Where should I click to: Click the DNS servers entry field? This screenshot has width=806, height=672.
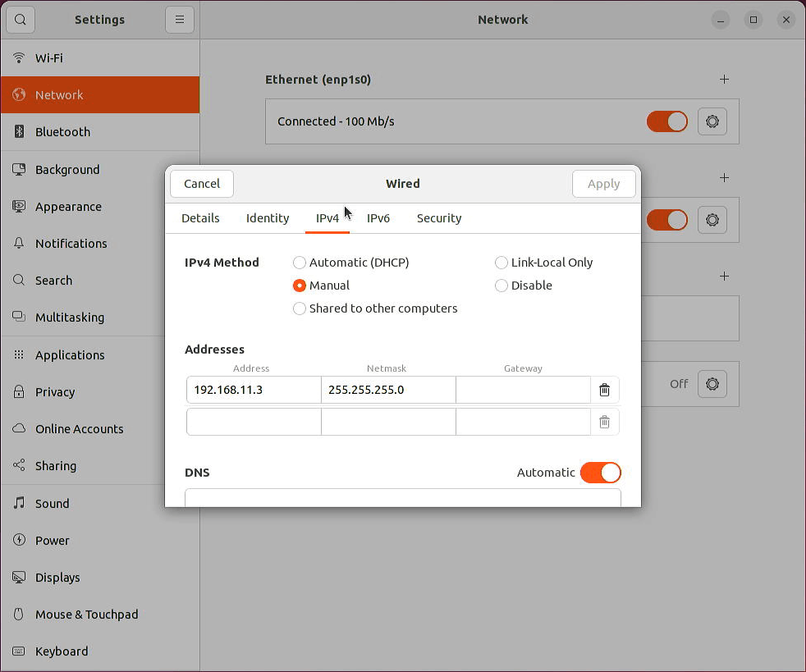(x=403, y=497)
